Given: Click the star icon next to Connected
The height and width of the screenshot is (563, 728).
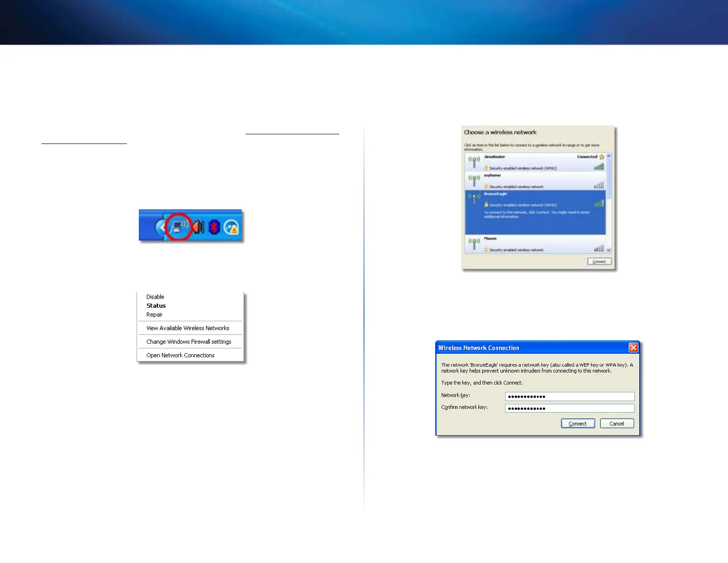Looking at the screenshot, I should 602,157.
